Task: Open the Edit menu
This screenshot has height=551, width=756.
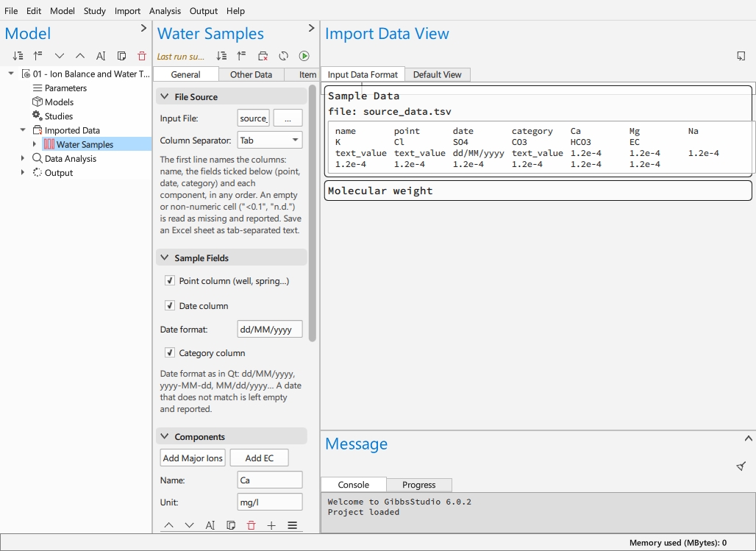Action: click(x=34, y=10)
